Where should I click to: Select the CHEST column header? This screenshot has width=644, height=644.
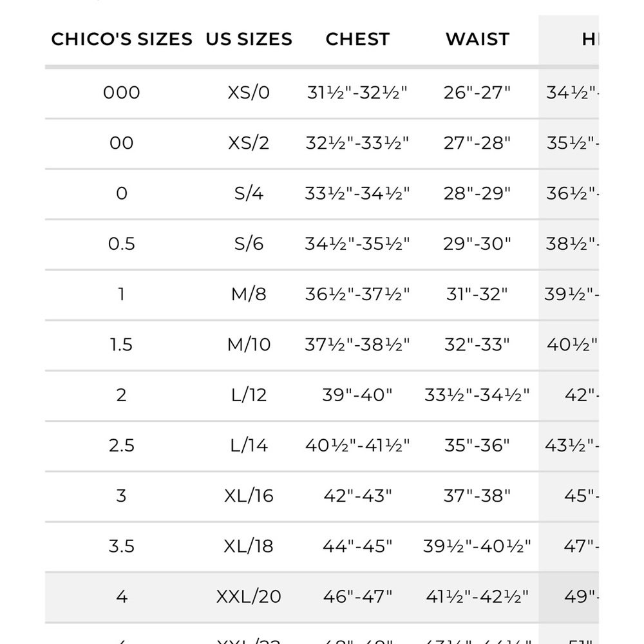tap(357, 39)
